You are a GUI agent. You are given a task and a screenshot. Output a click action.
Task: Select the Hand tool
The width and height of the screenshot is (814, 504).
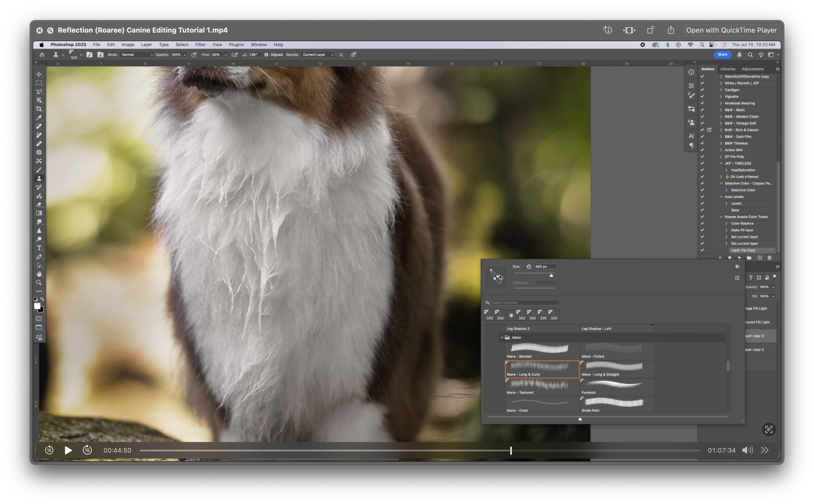click(39, 274)
